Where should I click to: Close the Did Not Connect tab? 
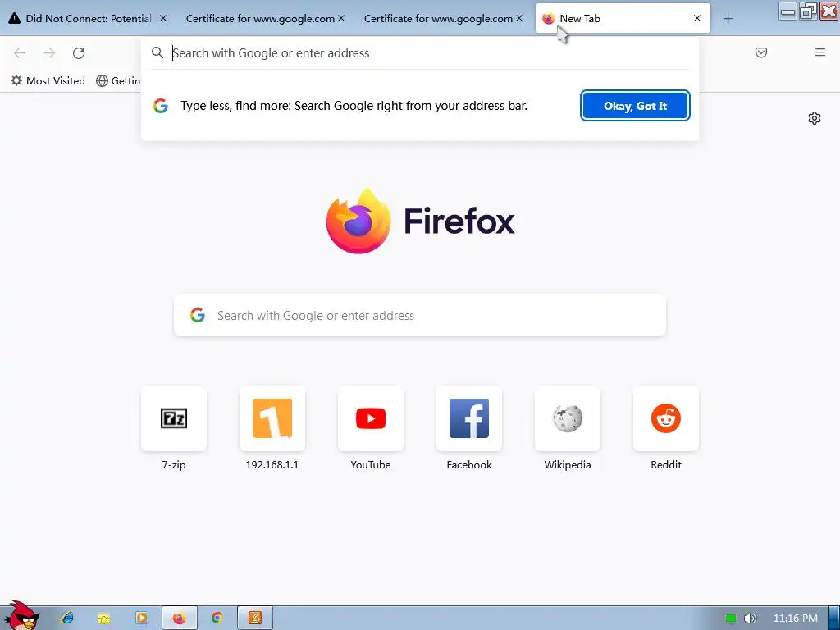coord(163,18)
